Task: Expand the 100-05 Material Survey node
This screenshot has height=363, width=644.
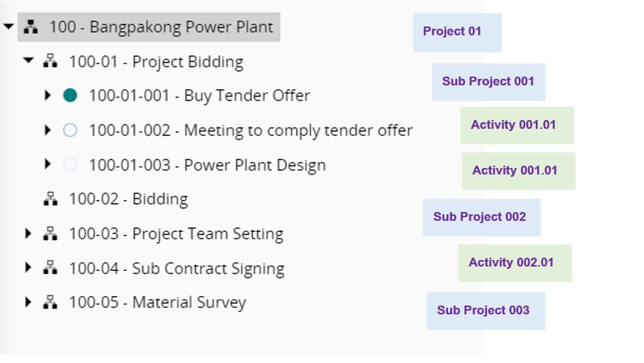Action: click(x=28, y=302)
